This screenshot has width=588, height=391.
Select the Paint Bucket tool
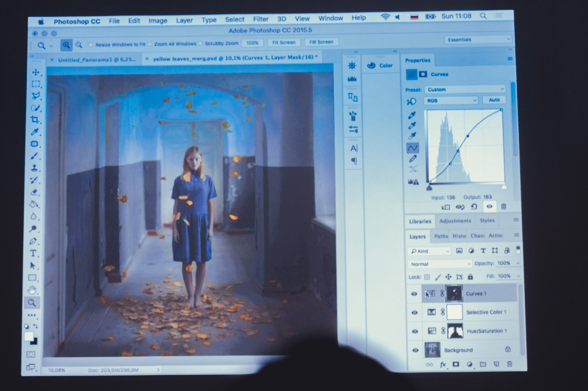(x=34, y=204)
